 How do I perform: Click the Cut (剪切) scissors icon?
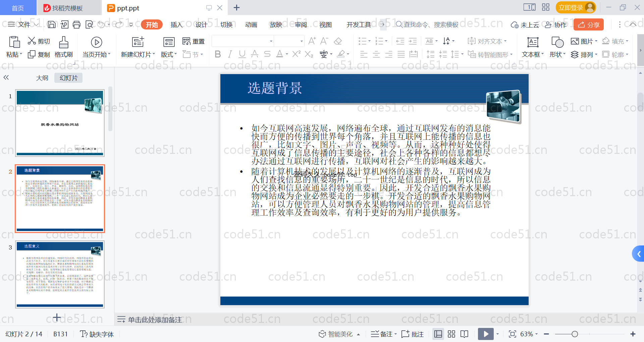pyautogui.click(x=32, y=41)
